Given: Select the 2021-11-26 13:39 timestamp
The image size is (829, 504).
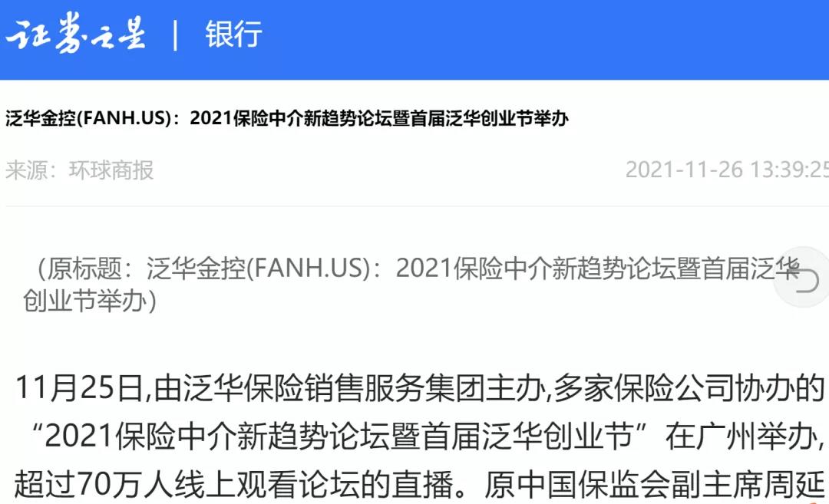Looking at the screenshot, I should tap(727, 170).
